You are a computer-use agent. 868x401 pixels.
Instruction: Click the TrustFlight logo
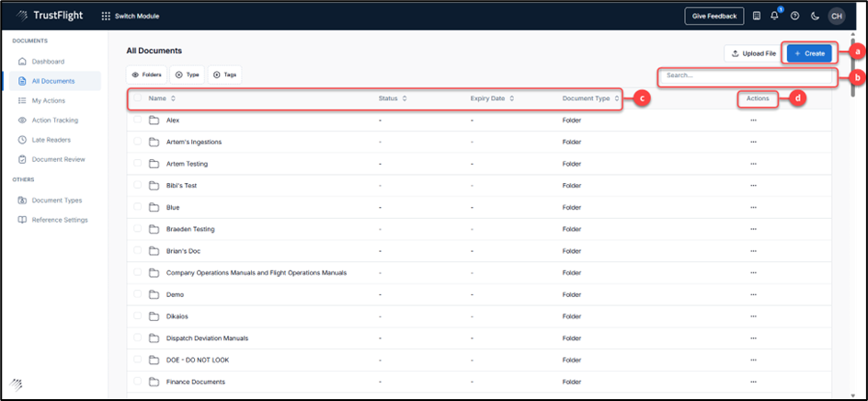click(45, 16)
